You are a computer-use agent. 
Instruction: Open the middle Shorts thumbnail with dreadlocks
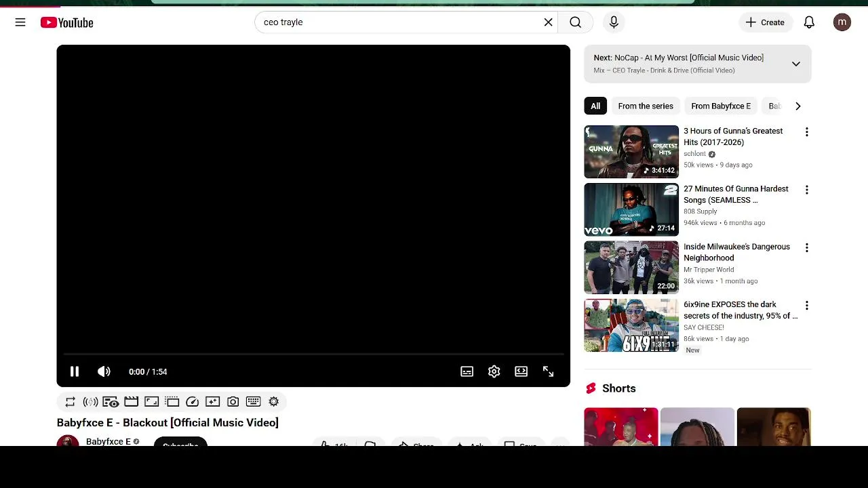pos(697,427)
